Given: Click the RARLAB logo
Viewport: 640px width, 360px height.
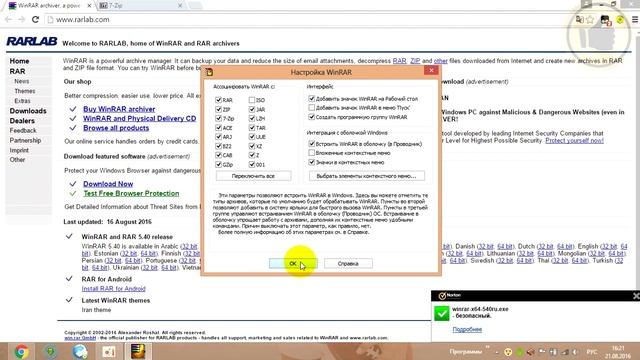Looking at the screenshot, I should click(x=31, y=41).
